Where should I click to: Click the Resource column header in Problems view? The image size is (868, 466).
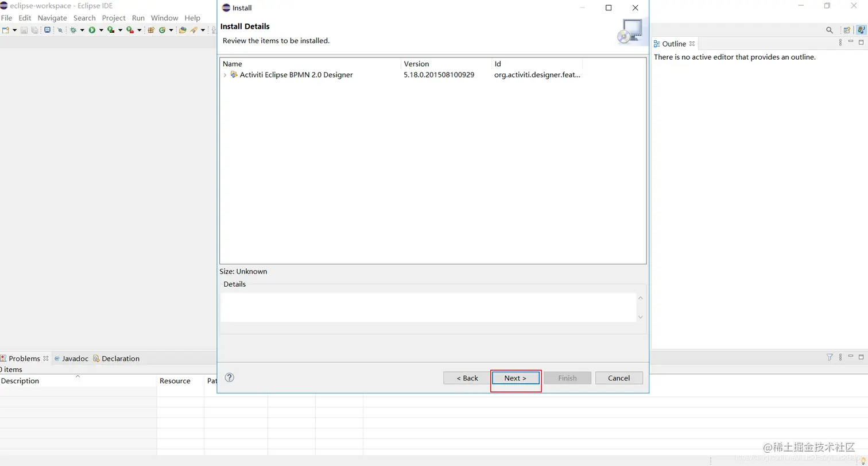(180, 381)
